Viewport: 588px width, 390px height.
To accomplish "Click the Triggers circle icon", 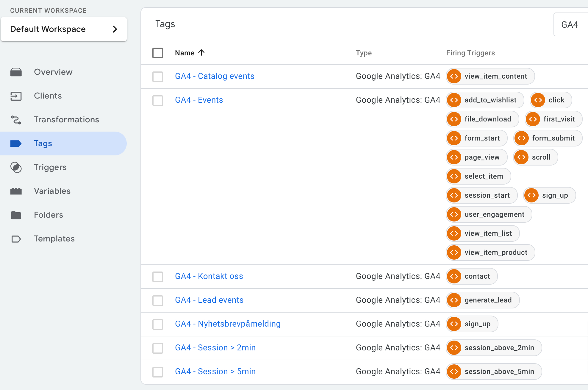I will 16,167.
